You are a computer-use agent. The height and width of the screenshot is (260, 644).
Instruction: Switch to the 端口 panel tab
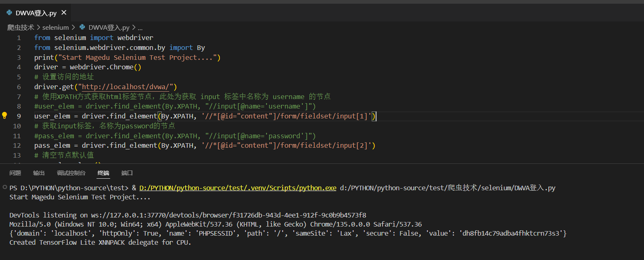pos(127,173)
